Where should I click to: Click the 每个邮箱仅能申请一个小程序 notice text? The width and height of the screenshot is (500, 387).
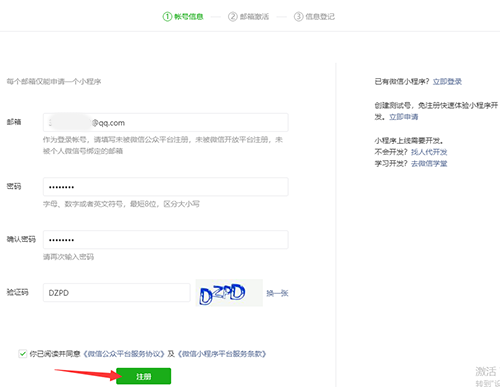pos(54,81)
